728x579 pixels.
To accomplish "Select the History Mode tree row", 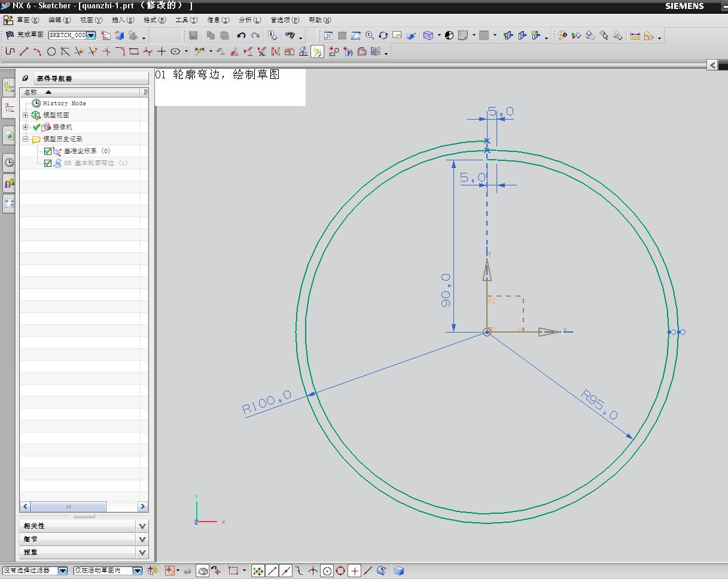I will pyautogui.click(x=64, y=103).
